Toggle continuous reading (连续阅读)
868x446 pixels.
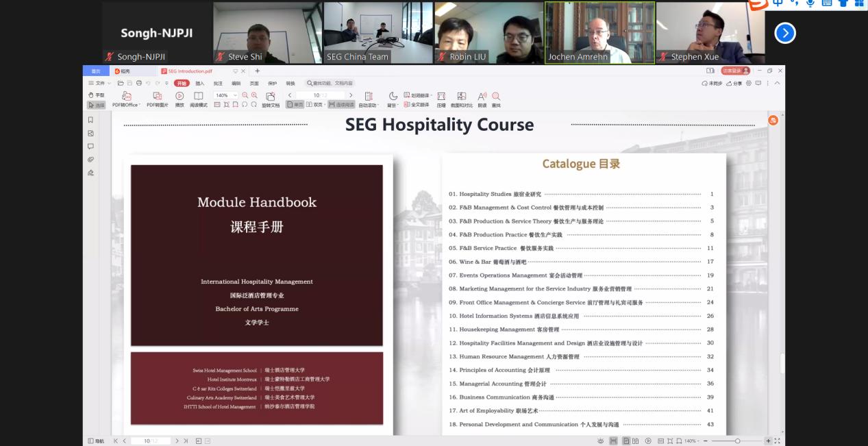(x=341, y=105)
